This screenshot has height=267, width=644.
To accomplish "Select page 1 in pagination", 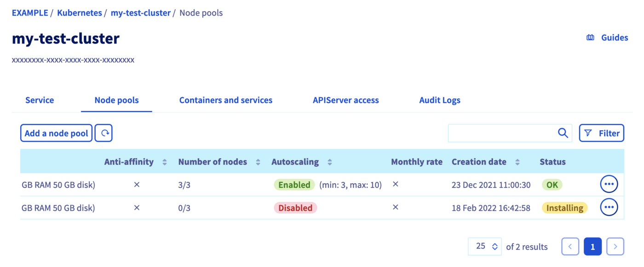I will coord(592,246).
